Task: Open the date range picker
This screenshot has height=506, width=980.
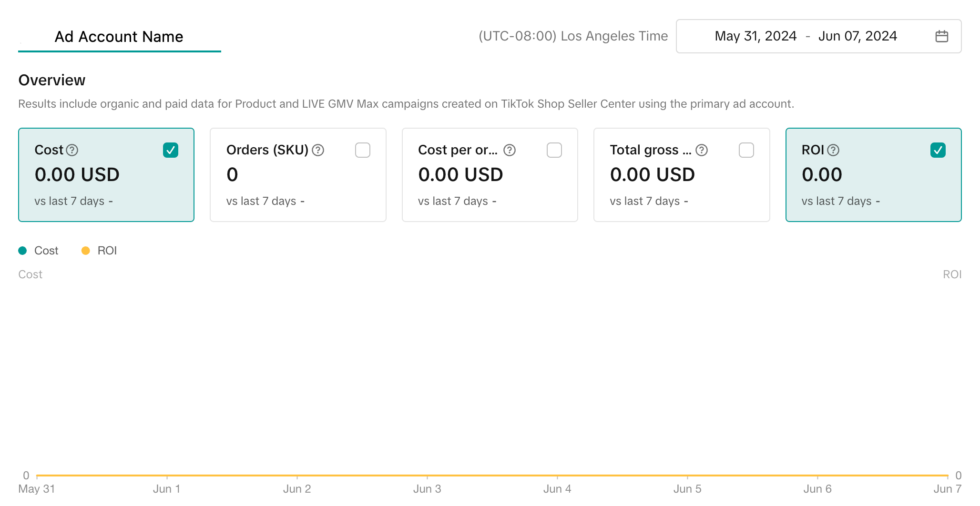Action: 818,36
